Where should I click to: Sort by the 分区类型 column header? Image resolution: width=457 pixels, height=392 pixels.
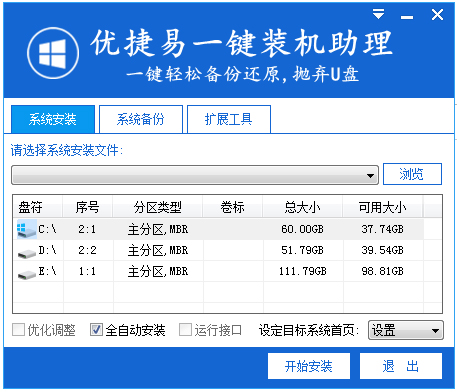158,207
